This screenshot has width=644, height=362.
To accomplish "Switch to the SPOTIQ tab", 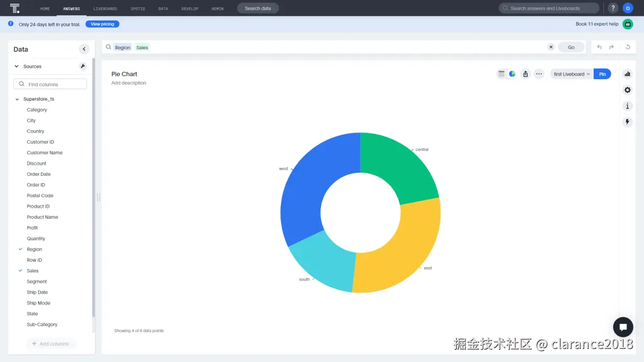I will click(x=137, y=8).
